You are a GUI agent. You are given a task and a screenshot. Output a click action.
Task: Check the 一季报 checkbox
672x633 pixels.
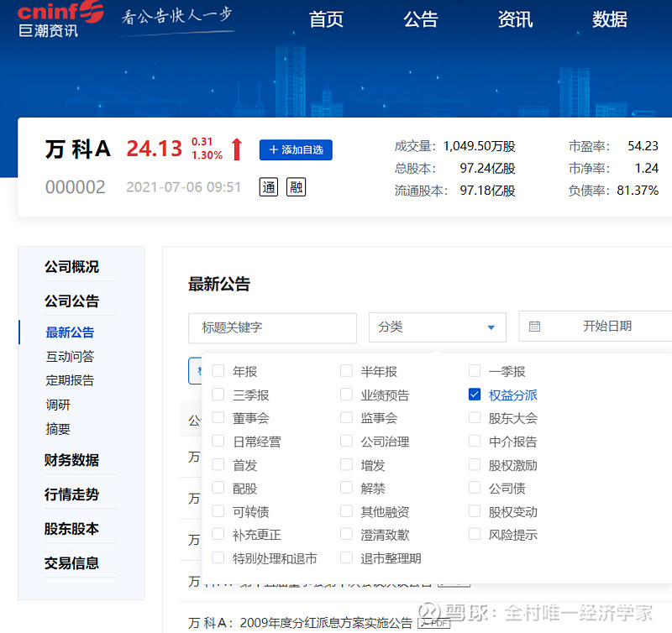click(475, 370)
